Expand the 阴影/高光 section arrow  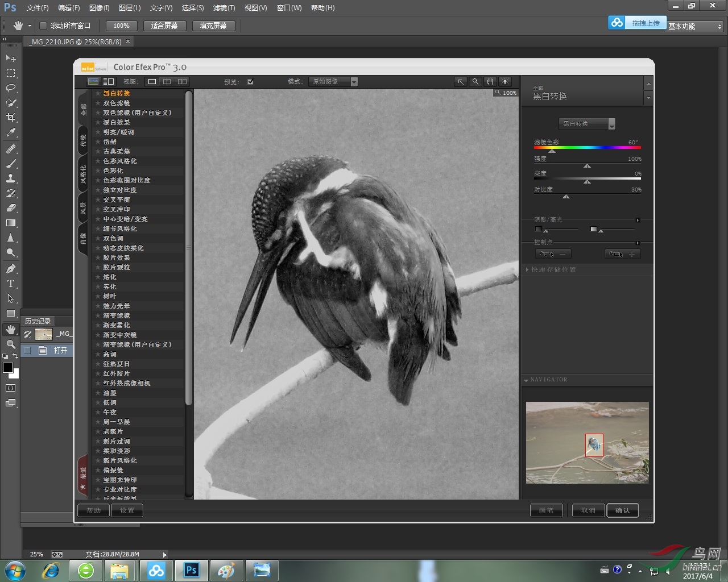click(638, 220)
